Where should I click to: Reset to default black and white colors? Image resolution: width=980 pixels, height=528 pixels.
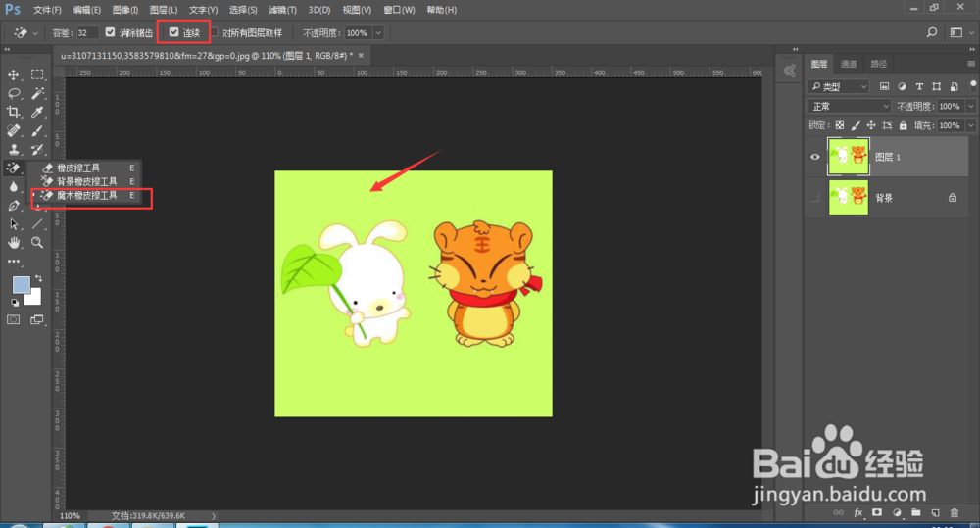tap(15, 303)
